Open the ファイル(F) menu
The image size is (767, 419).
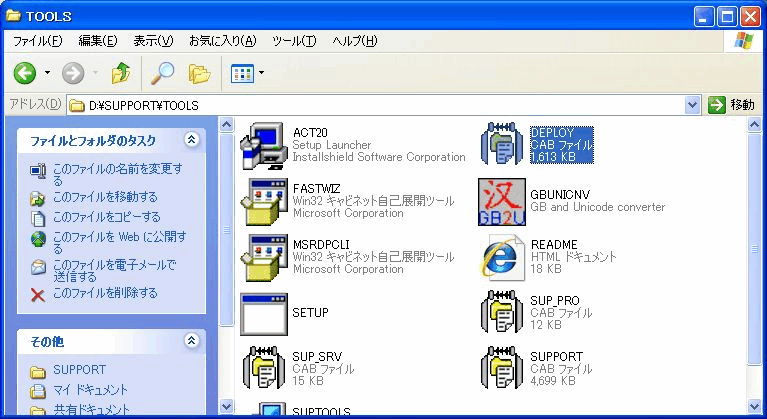[x=38, y=41]
